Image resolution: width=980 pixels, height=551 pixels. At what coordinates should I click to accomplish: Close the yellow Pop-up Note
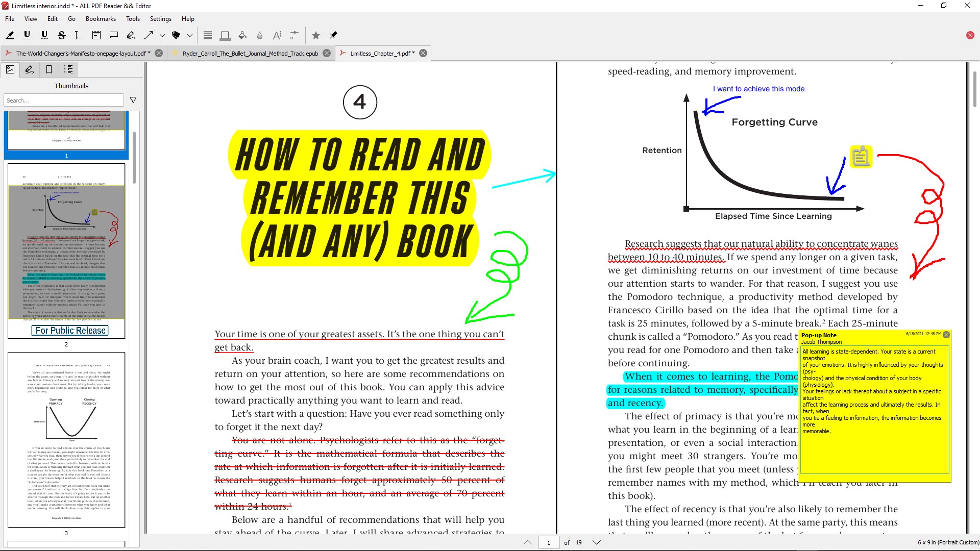click(946, 335)
